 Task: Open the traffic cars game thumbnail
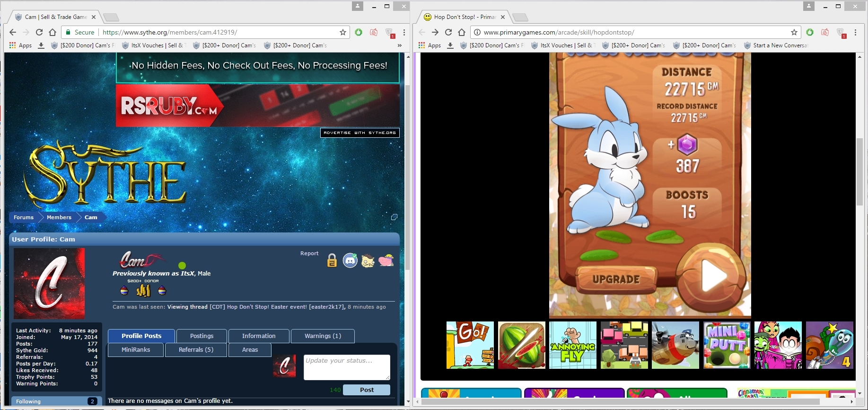click(624, 345)
